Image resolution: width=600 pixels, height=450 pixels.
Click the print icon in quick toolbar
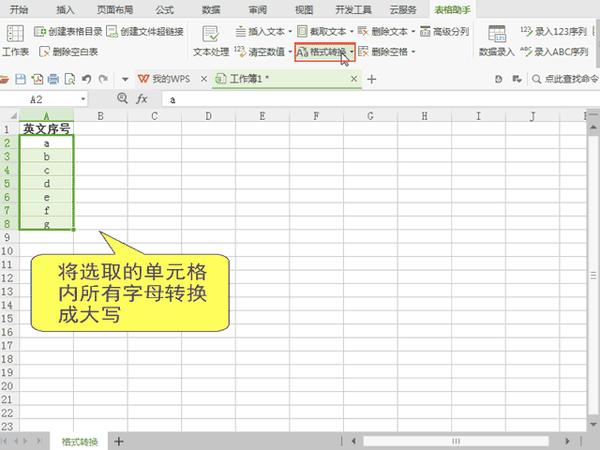53,79
